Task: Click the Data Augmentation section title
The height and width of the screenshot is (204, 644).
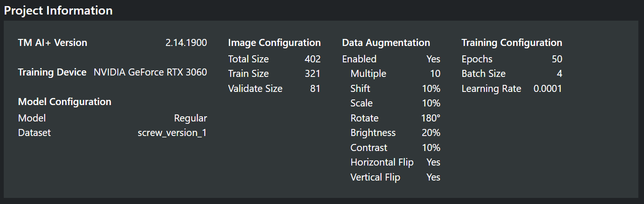Action: click(x=386, y=43)
